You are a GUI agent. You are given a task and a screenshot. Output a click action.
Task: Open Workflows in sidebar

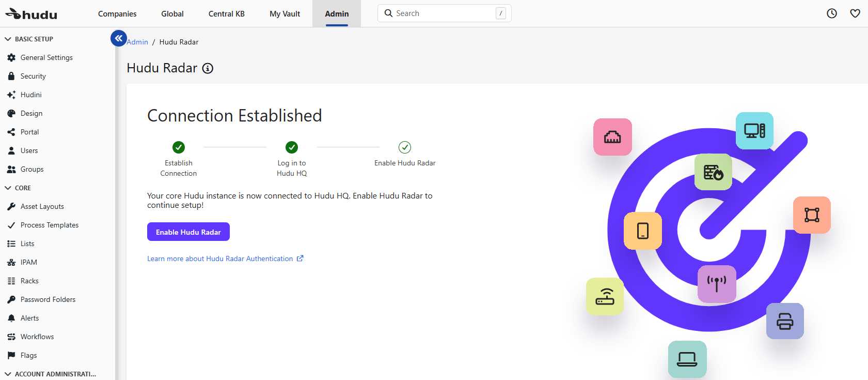coord(37,337)
